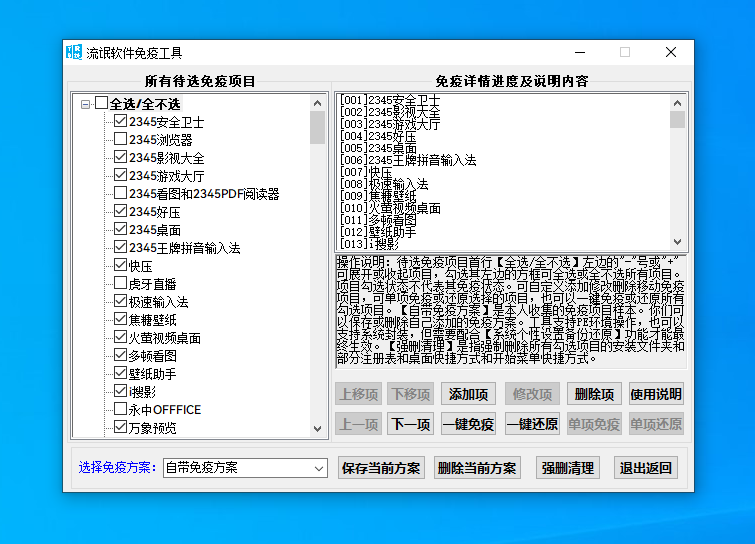
Task: Check the 永中OFFFICE checkbox
Action: (120, 409)
